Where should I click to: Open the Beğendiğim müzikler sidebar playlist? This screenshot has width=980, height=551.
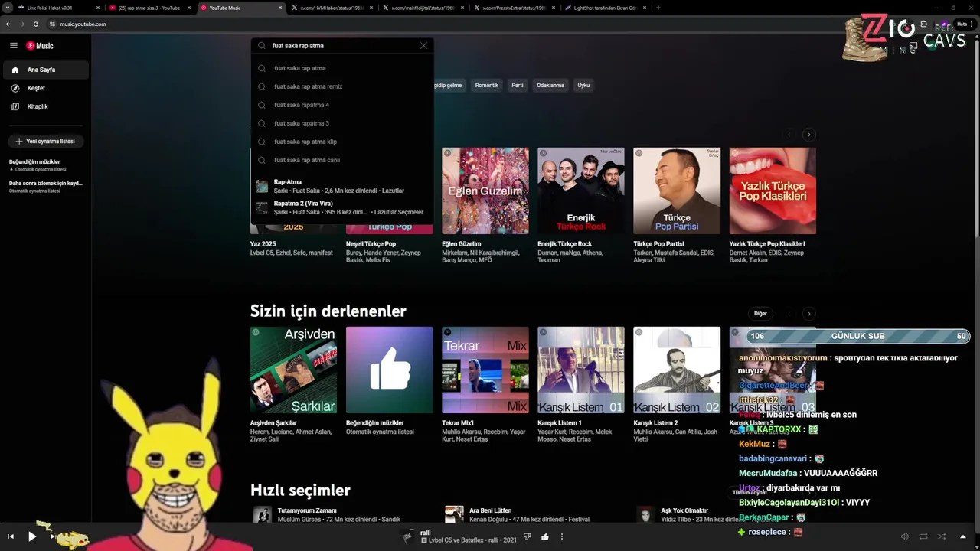(x=46, y=165)
